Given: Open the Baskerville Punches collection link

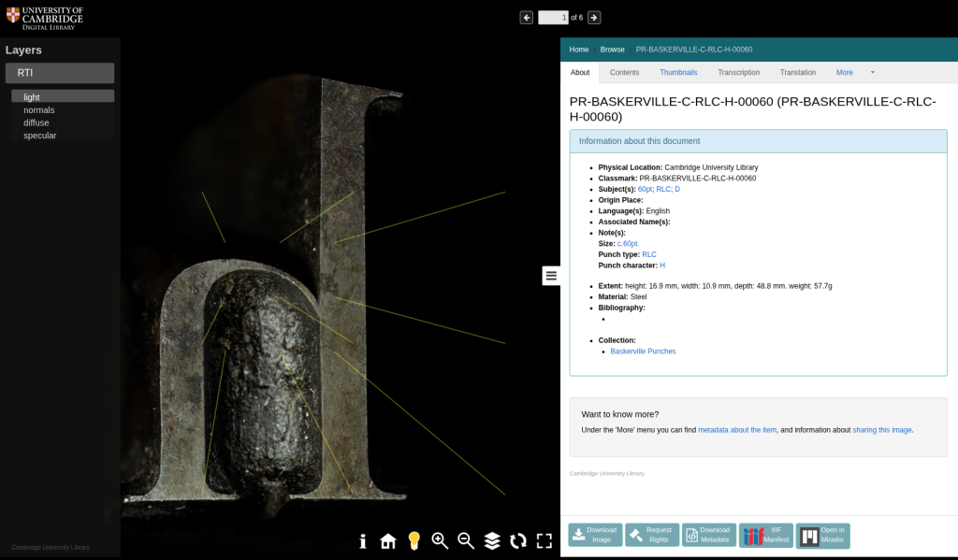Looking at the screenshot, I should [x=643, y=352].
